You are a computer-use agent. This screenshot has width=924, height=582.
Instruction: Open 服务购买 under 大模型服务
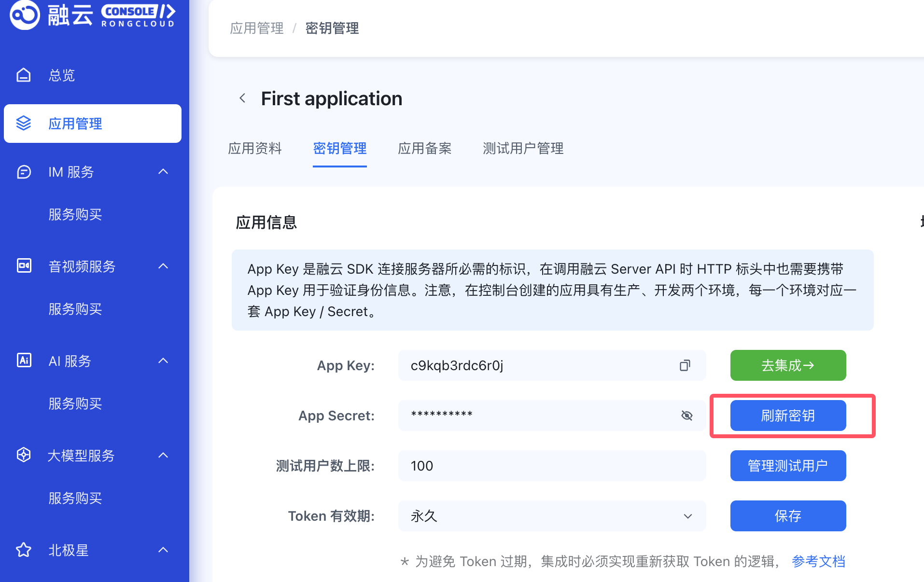[x=75, y=498]
